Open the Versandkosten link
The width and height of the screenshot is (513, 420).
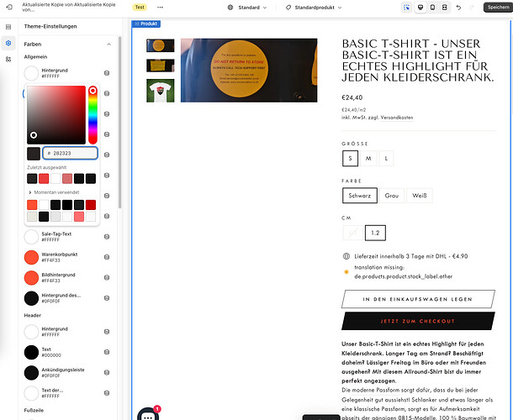397,118
